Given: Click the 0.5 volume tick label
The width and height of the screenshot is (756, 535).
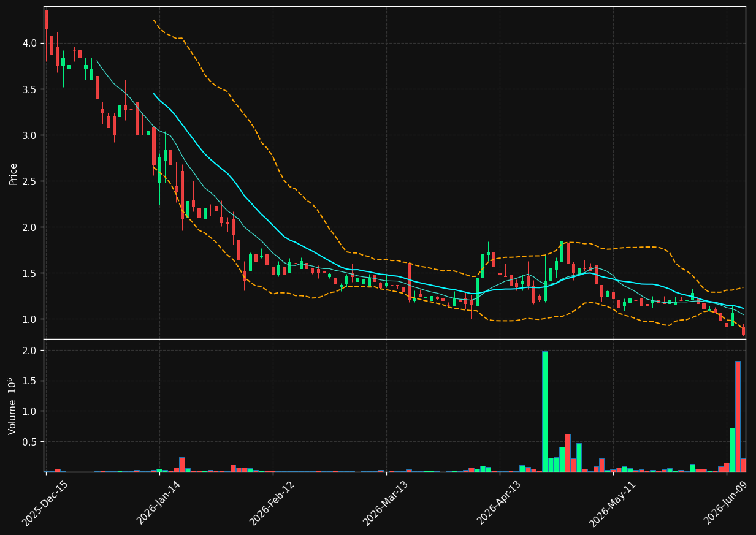Looking at the screenshot, I should [30, 441].
